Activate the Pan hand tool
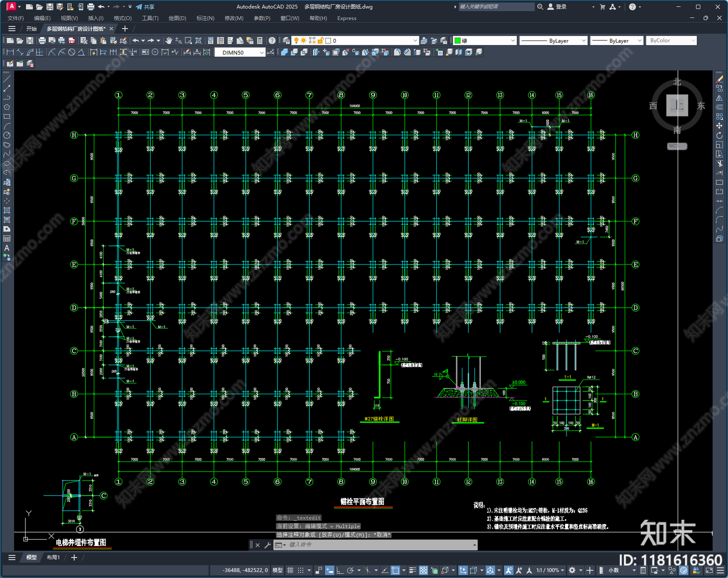This screenshot has width=728, height=578. [x=169, y=41]
